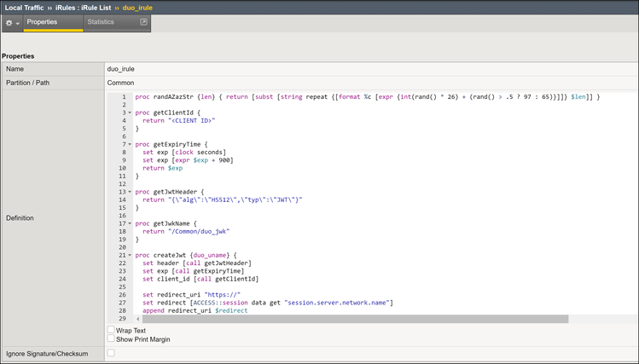Fold the getJwtHeader proc at line 13
Viewport: 639px width, 364px height.
click(x=130, y=192)
